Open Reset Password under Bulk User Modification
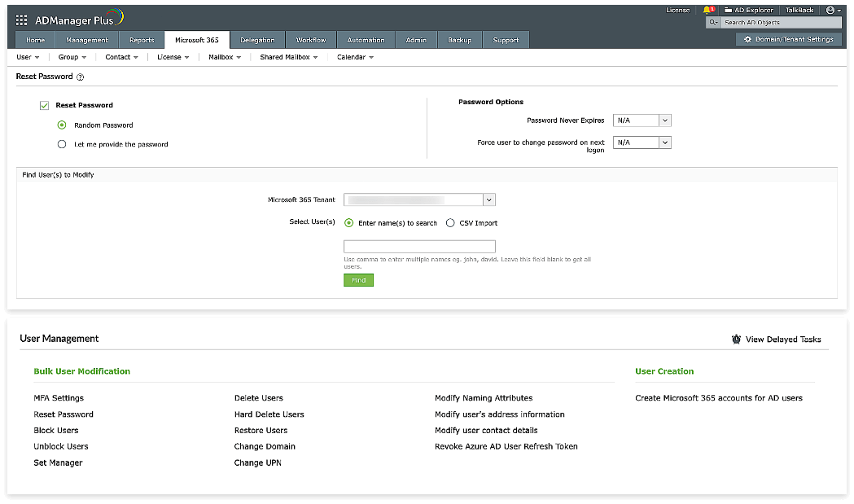 pyautogui.click(x=64, y=414)
